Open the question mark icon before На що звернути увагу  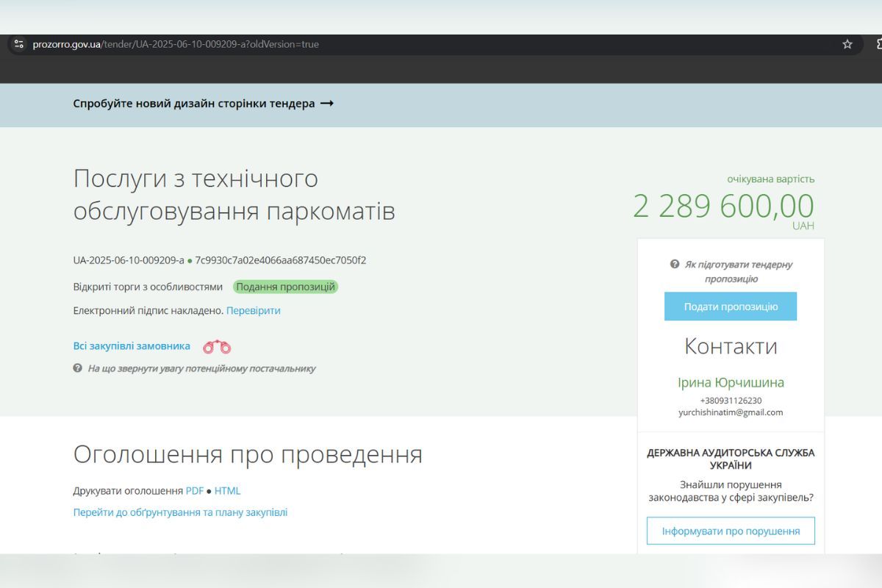(76, 368)
